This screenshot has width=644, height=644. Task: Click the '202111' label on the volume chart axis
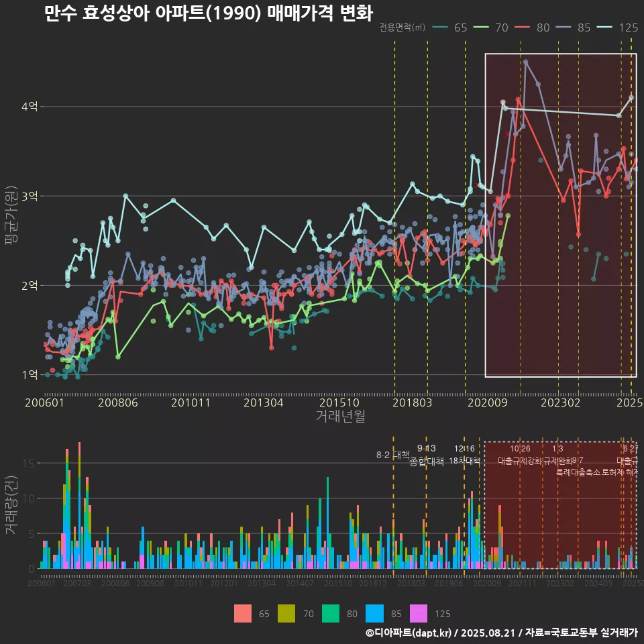click(x=523, y=583)
